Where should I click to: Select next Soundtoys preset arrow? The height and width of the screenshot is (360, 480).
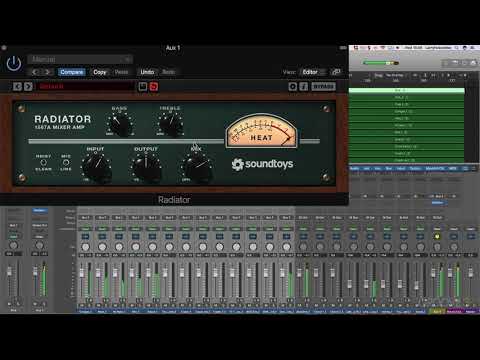(x=28, y=87)
